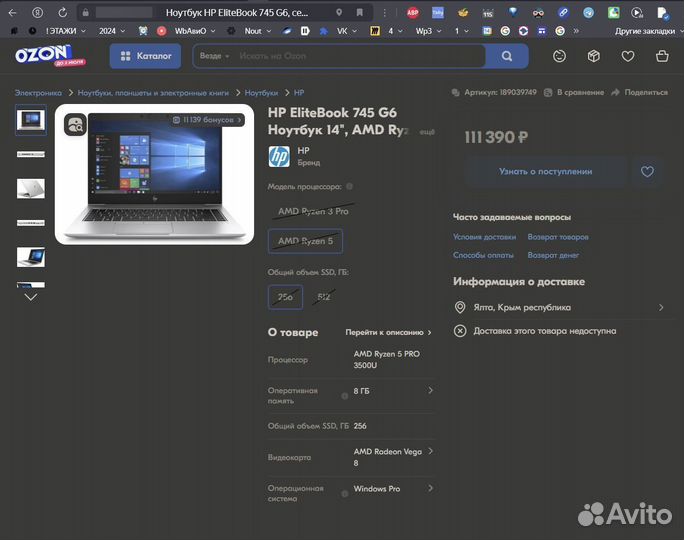
Task: Add product В сравнение
Action: 574,92
